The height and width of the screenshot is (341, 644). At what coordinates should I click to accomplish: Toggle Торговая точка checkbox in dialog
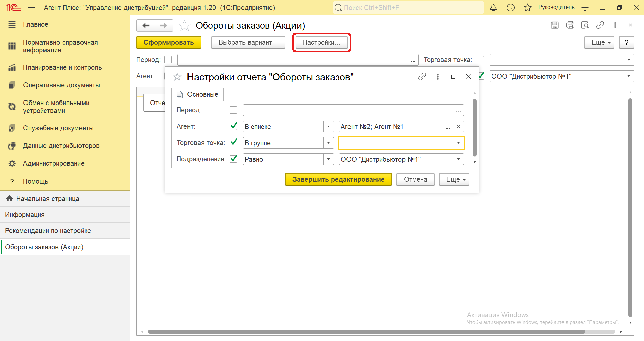coord(233,143)
